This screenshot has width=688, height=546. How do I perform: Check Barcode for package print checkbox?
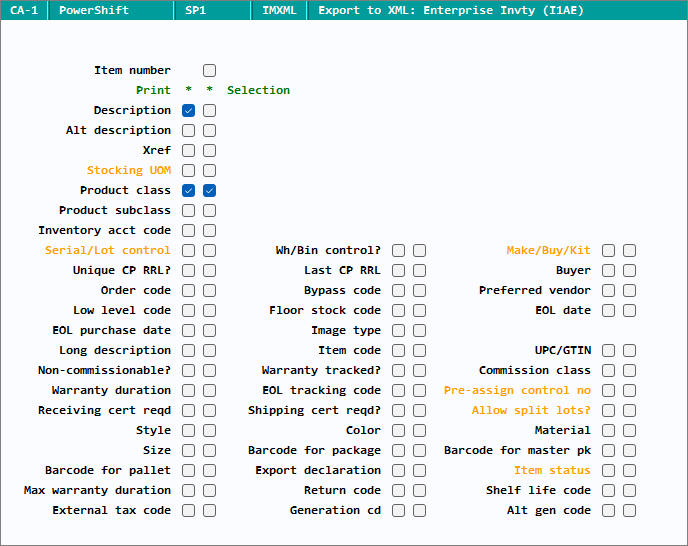[x=398, y=450]
